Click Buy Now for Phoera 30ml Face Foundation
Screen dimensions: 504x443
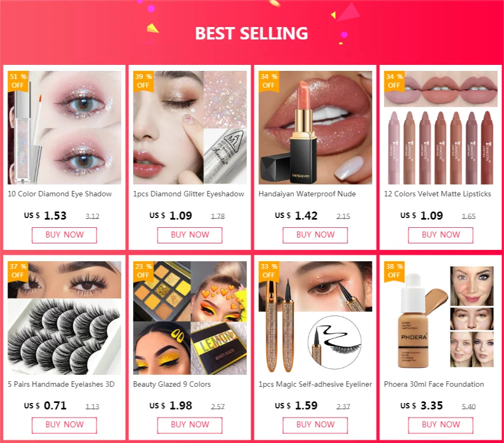pos(441,425)
